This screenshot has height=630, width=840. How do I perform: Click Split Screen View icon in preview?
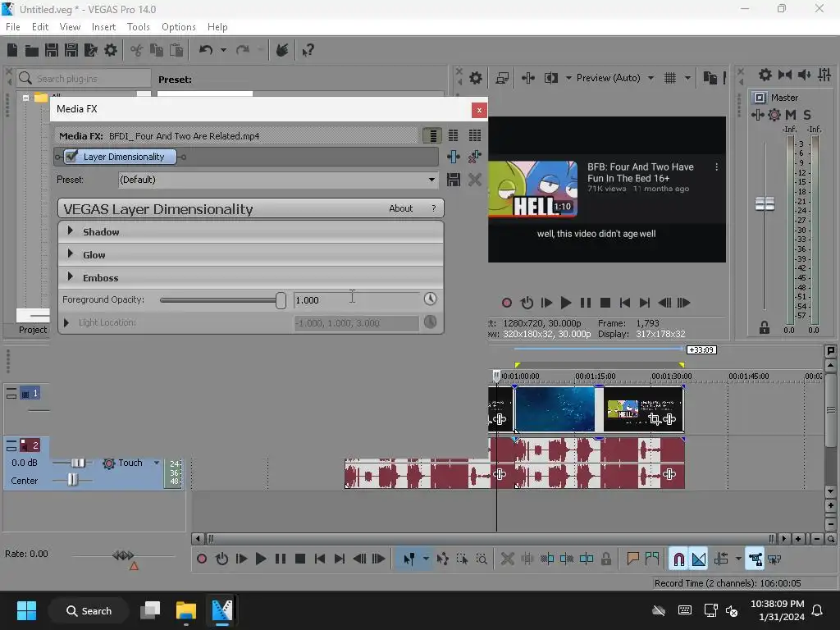pyautogui.click(x=551, y=78)
